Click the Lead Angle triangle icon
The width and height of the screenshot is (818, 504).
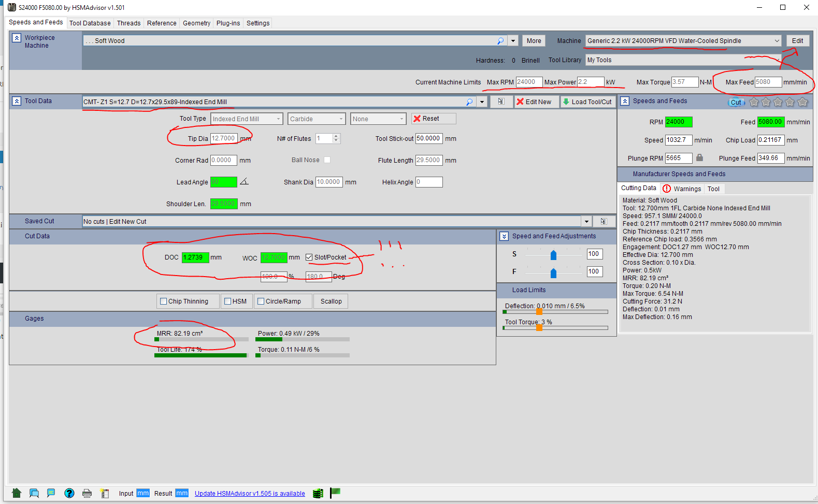(244, 181)
